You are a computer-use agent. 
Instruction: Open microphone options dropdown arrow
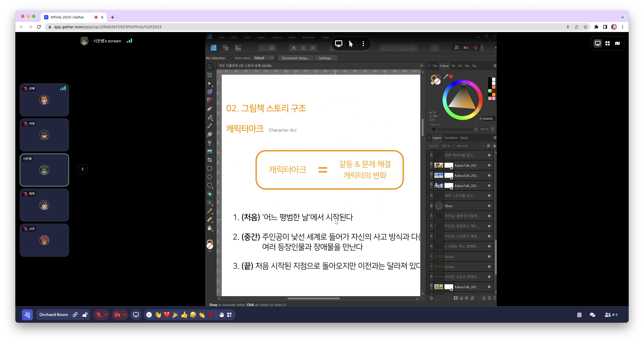click(106, 315)
